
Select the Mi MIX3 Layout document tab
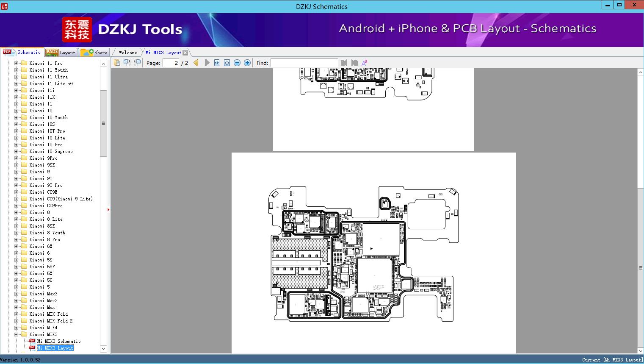click(163, 53)
